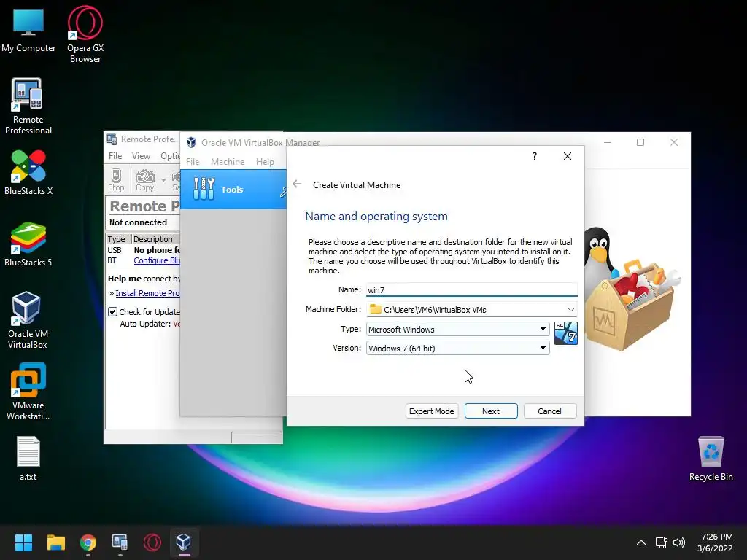Open the Type dropdown Microsoft Windows
The width and height of the screenshot is (747, 560).
[458, 329]
